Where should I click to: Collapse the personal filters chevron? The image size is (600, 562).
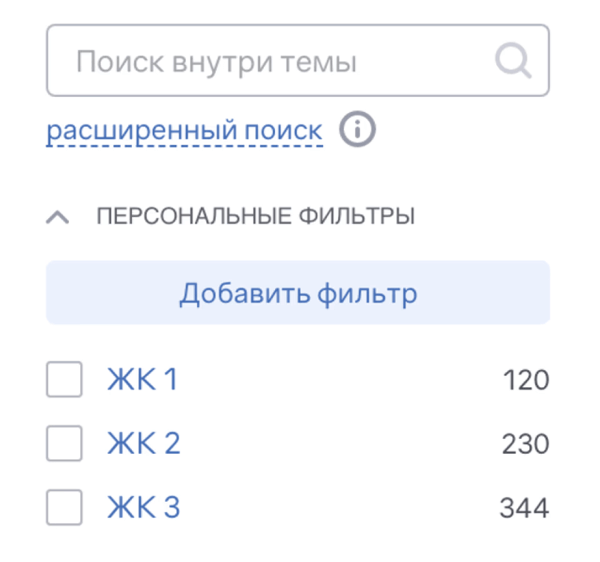coord(59,216)
